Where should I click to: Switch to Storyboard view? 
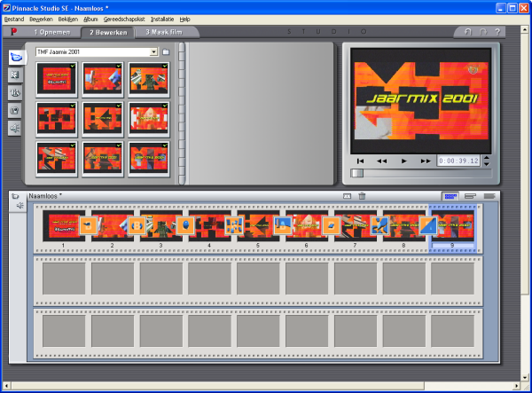tap(450, 196)
